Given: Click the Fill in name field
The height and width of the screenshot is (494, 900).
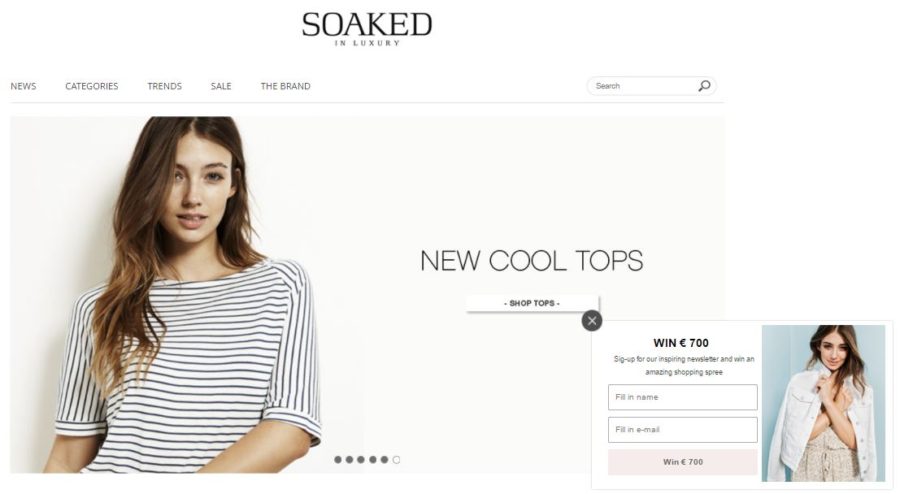Looking at the screenshot, I should click(682, 397).
